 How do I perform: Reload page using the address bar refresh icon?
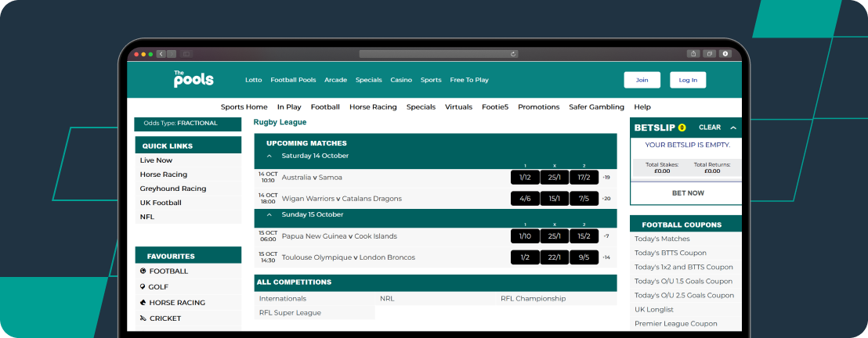coord(513,54)
